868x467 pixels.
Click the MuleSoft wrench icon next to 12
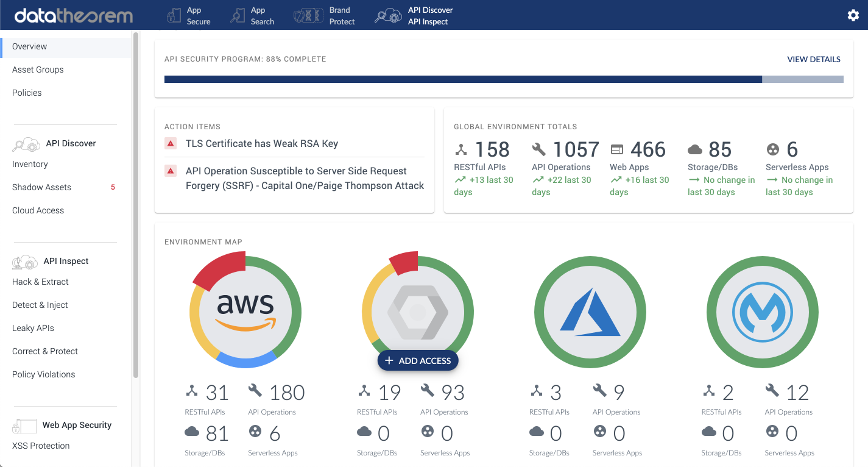point(772,391)
